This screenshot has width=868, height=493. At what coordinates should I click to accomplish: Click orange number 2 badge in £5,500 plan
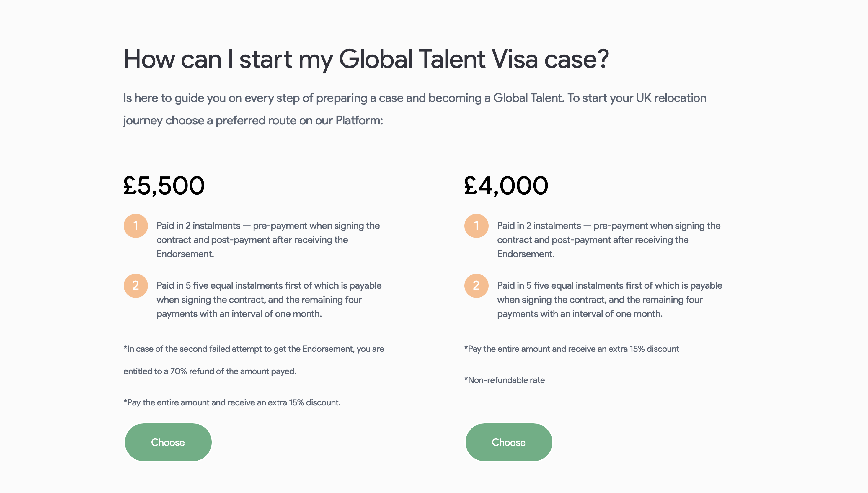point(136,286)
